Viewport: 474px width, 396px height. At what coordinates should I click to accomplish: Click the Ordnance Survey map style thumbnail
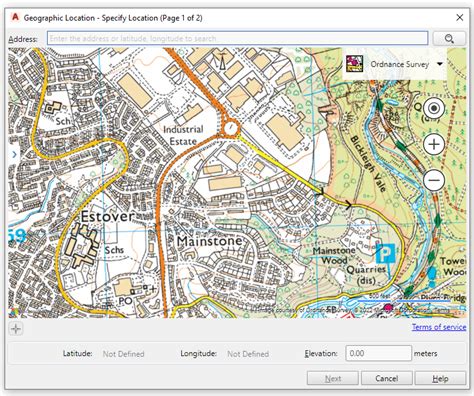(354, 64)
